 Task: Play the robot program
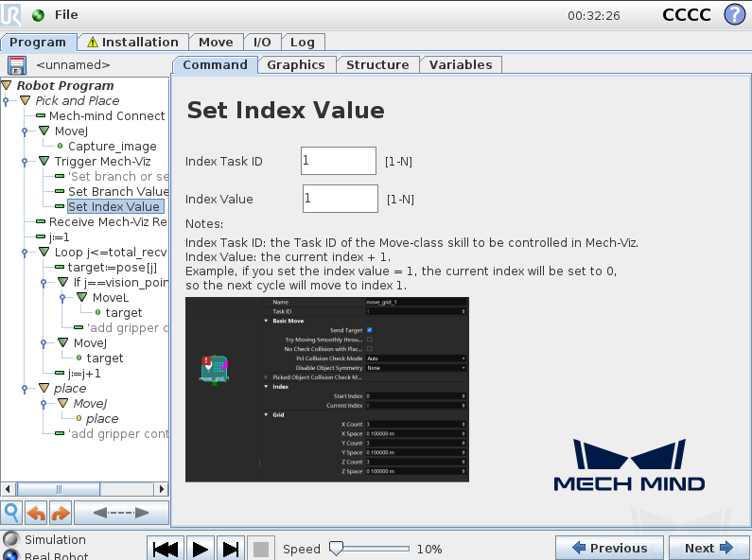(200, 549)
